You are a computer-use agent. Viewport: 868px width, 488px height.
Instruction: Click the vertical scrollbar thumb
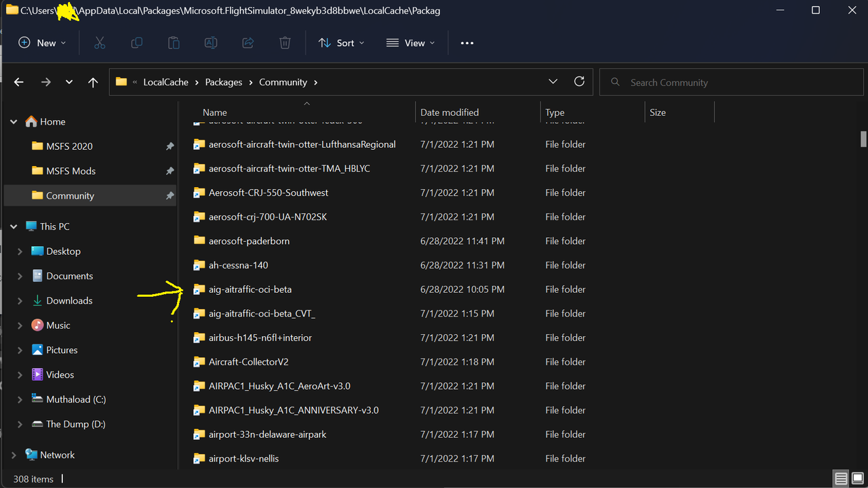863,138
